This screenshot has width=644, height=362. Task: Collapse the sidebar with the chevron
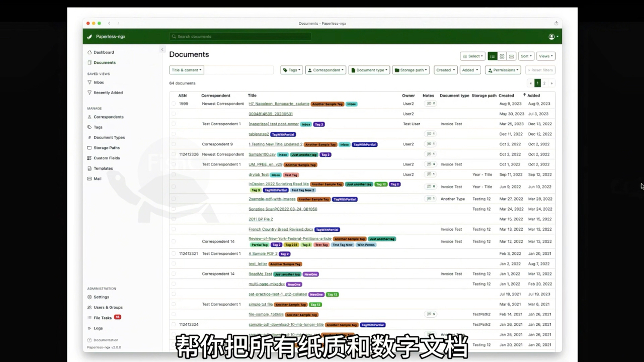click(x=162, y=49)
